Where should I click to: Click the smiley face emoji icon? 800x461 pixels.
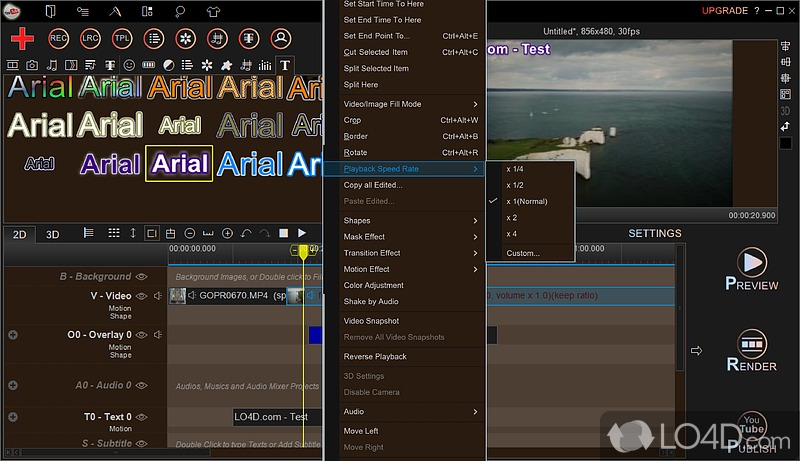[x=129, y=65]
